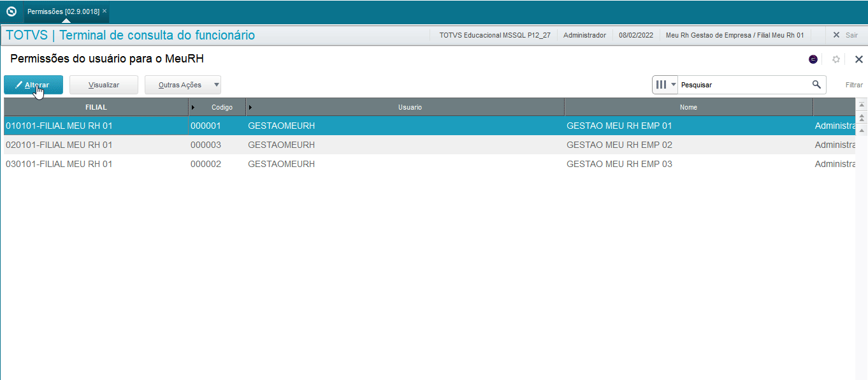Click the date 08/02/2022 in header
This screenshot has width=868, height=380.
(636, 35)
